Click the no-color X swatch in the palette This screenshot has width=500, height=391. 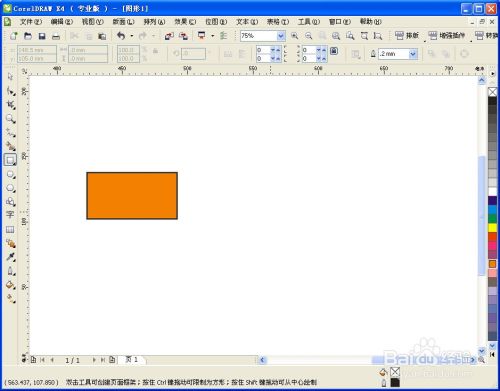(x=492, y=92)
